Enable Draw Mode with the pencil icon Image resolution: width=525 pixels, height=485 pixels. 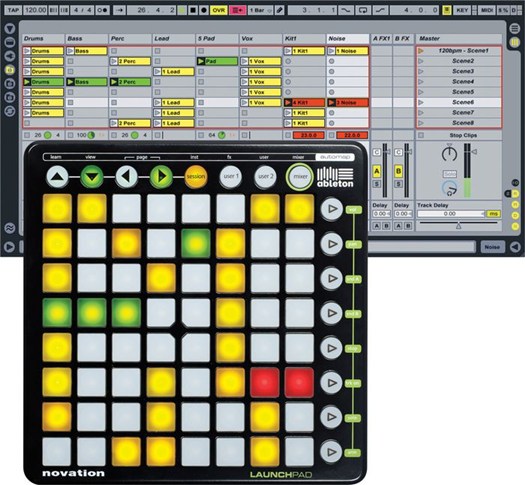pos(279,10)
